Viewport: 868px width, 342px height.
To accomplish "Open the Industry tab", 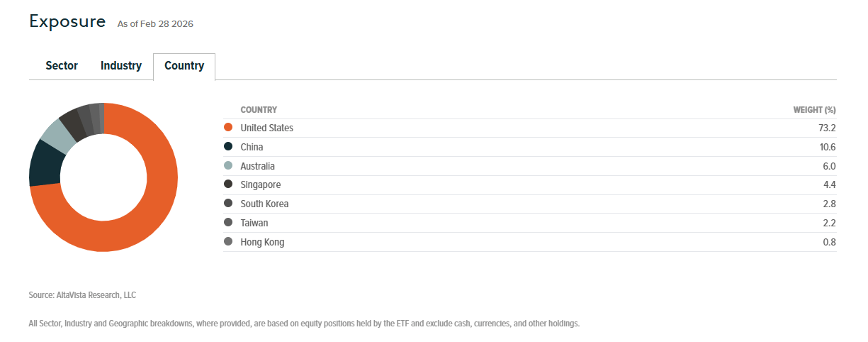I will (121, 66).
